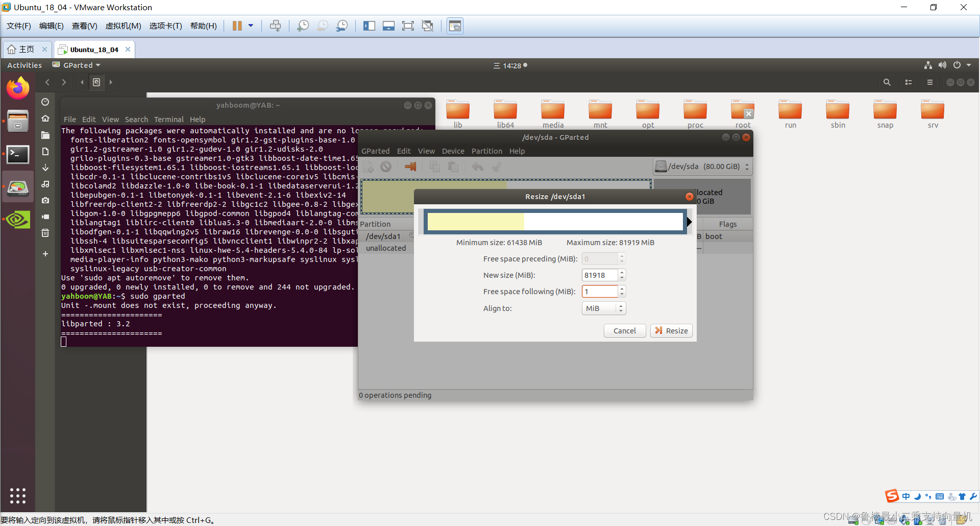Open the Partition menu in GParted
Screen dimensions: 980x526
tap(487, 151)
